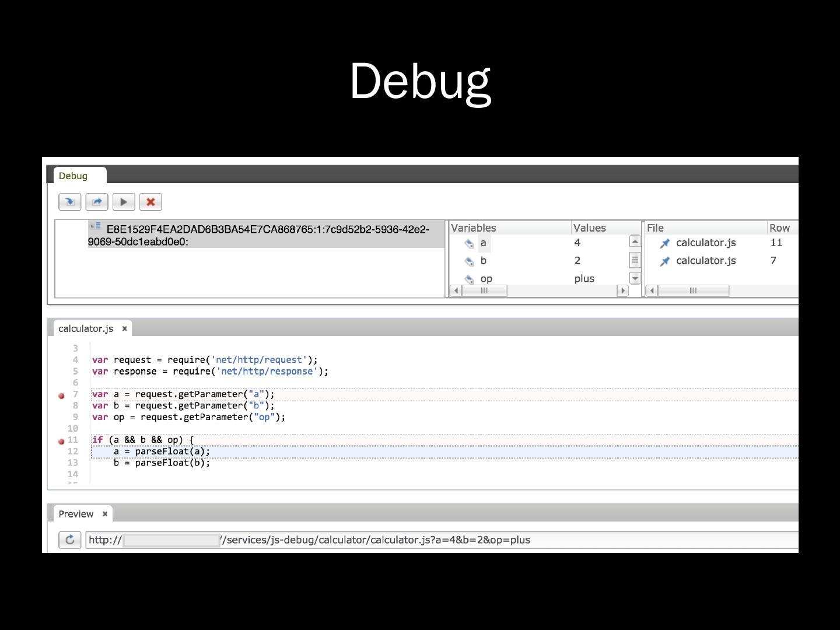Close the calculator.js editor tab

coord(124,328)
